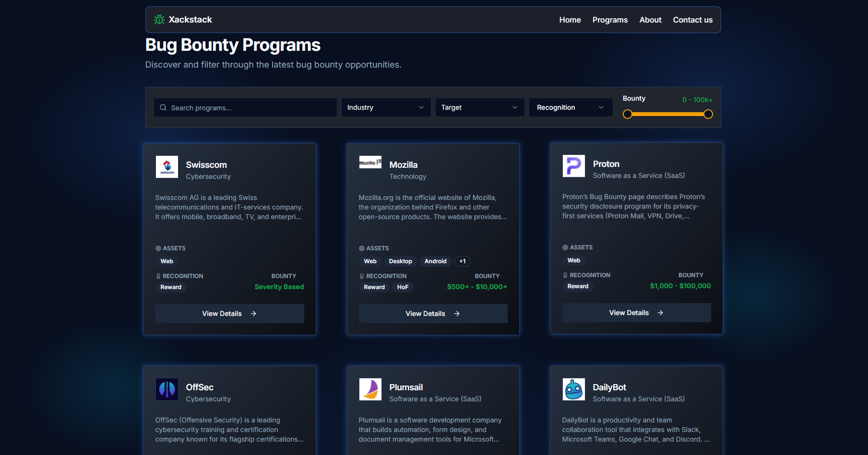868x455 pixels.
Task: Click the search magnifier icon
Action: [x=163, y=107]
